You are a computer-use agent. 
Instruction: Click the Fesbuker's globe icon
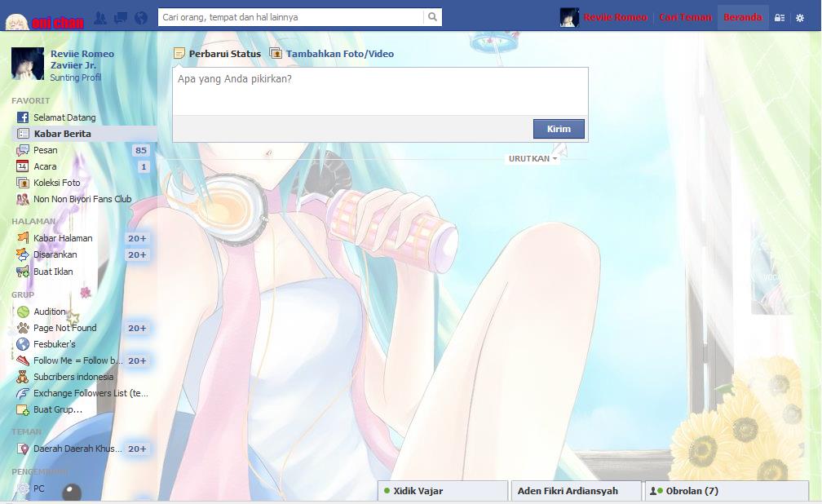coord(23,344)
